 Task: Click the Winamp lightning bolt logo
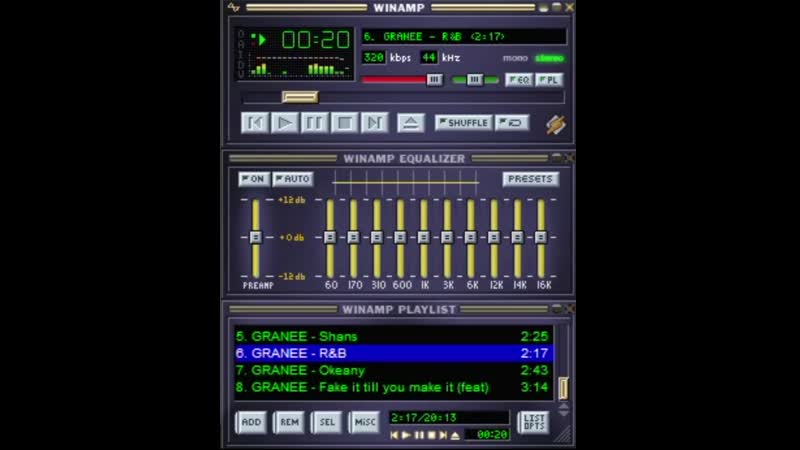[556, 124]
